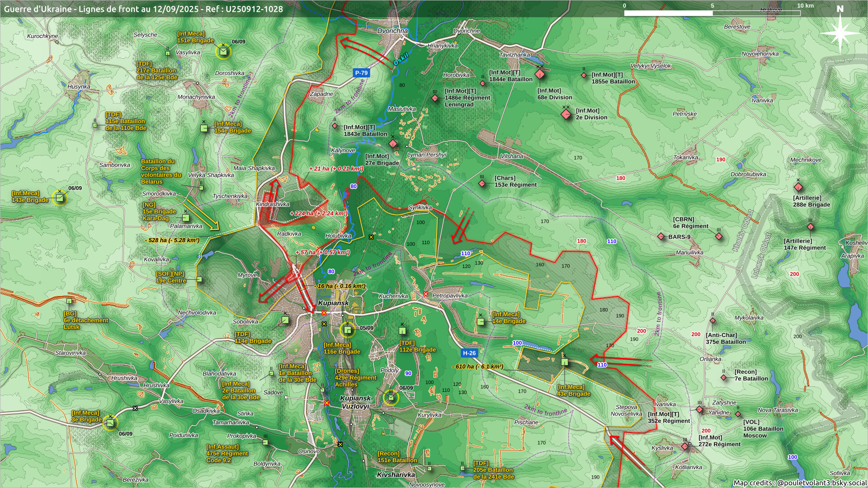
Task: Click the 153e Régiment tank unit marker
Action: (x=482, y=184)
